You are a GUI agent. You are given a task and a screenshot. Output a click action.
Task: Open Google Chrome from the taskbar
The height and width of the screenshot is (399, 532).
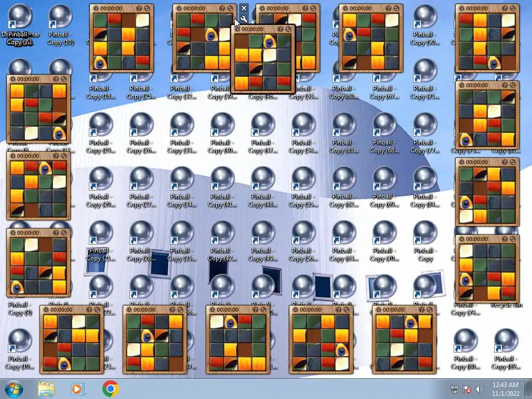(110, 389)
